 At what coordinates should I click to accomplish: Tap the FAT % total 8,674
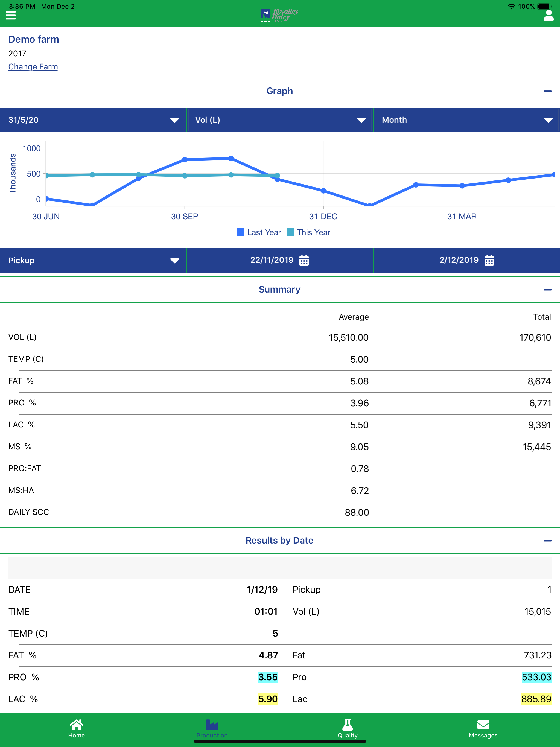pos(539,381)
